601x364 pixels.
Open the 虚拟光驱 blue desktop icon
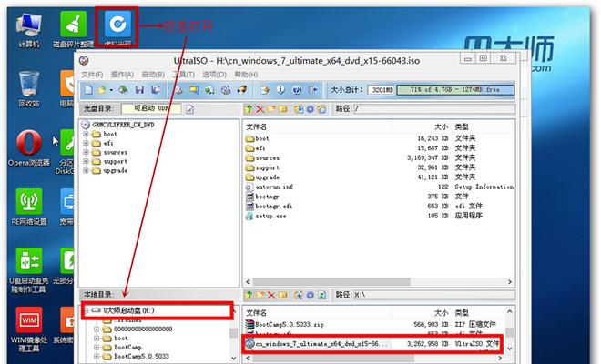[117, 27]
